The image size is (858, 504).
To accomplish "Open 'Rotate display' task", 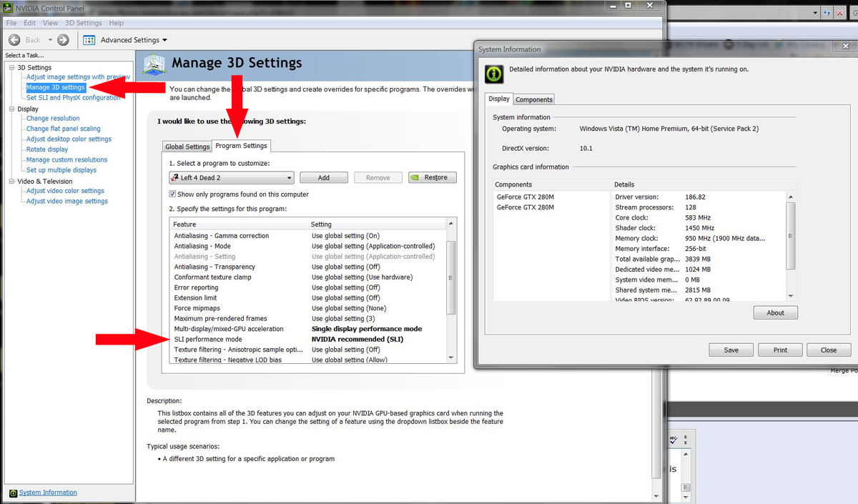I will 47,149.
